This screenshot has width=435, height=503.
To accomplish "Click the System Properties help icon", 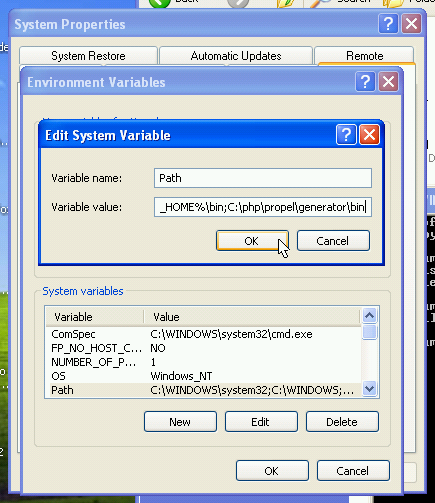I will [388, 24].
